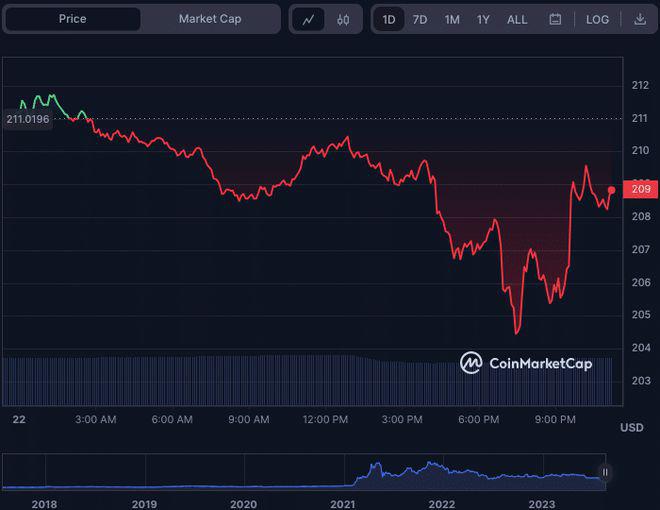The height and width of the screenshot is (510, 660).
Task: Switch to line chart view icon
Action: 308,19
